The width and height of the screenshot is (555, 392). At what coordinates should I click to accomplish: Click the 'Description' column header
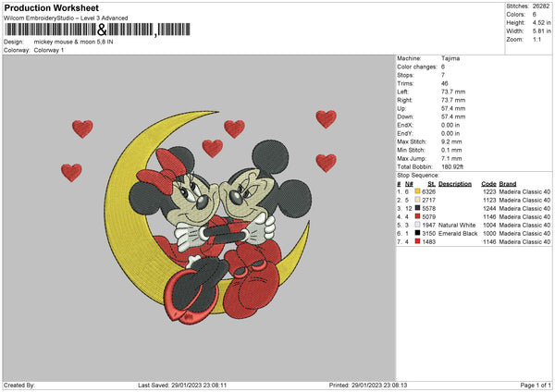tap(455, 184)
